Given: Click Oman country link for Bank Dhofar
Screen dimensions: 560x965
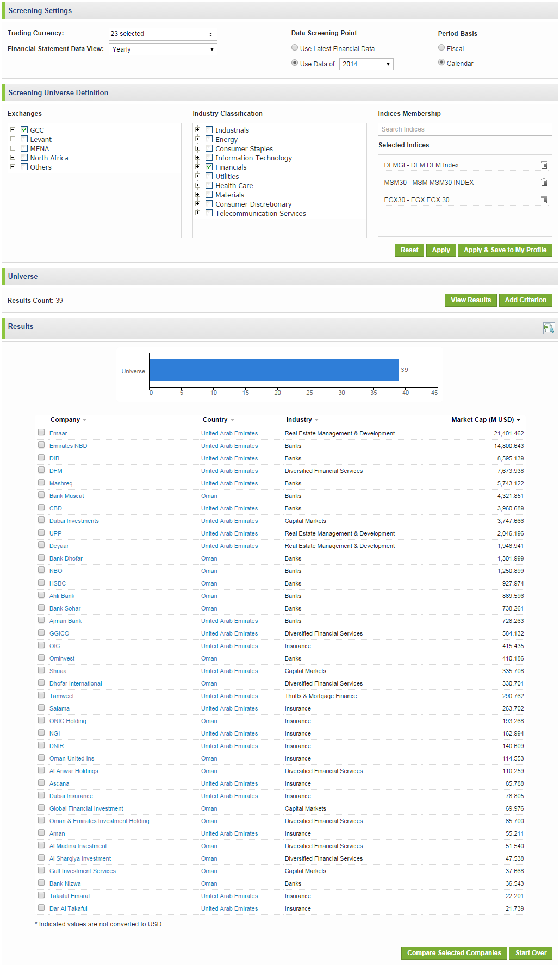Looking at the screenshot, I should click(209, 558).
